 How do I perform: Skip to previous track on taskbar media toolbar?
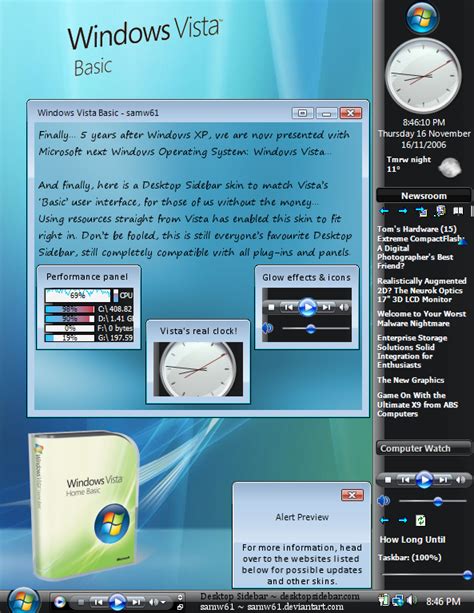coord(99,602)
